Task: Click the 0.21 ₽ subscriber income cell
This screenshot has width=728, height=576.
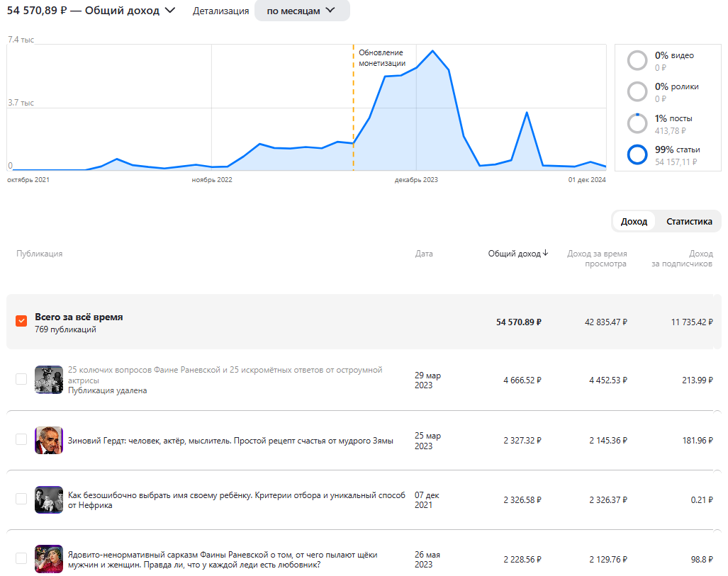Action: click(x=702, y=500)
